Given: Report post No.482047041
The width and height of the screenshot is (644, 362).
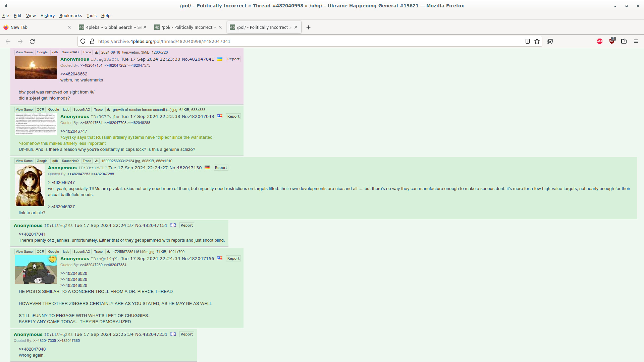Looking at the screenshot, I should tap(233, 59).
